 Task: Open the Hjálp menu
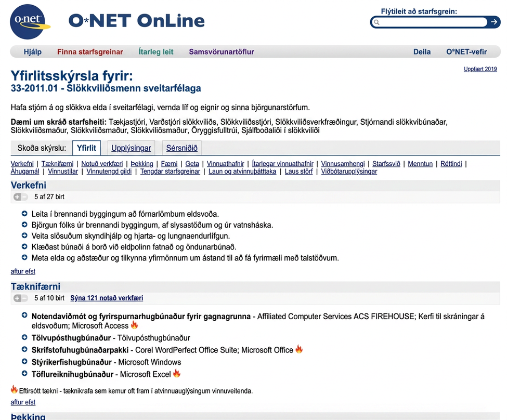(x=33, y=52)
